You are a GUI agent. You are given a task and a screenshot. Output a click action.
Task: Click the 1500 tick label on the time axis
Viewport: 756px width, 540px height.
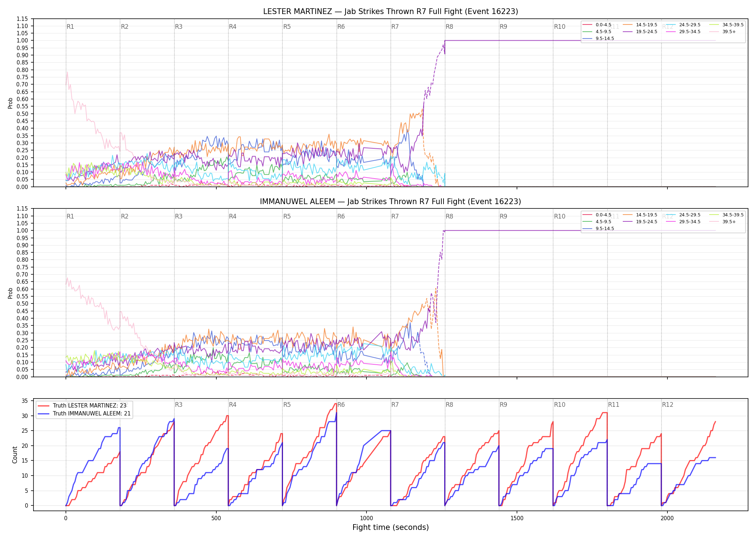point(517,518)
